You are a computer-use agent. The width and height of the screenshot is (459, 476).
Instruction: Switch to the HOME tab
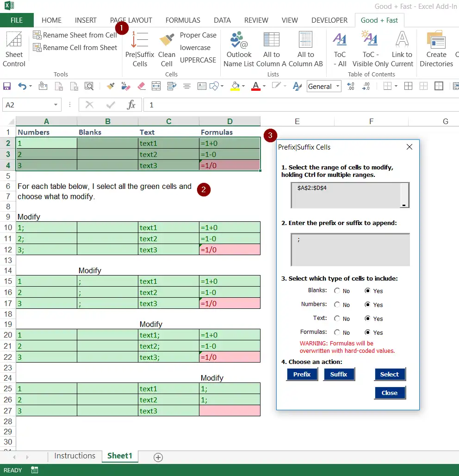[x=51, y=20]
